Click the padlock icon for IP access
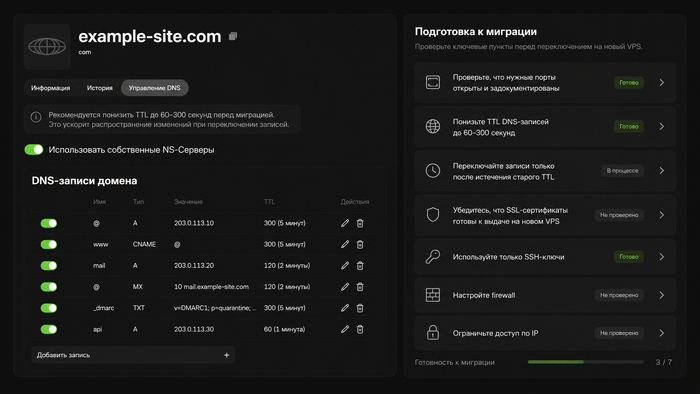The image size is (700, 394). [x=433, y=333]
